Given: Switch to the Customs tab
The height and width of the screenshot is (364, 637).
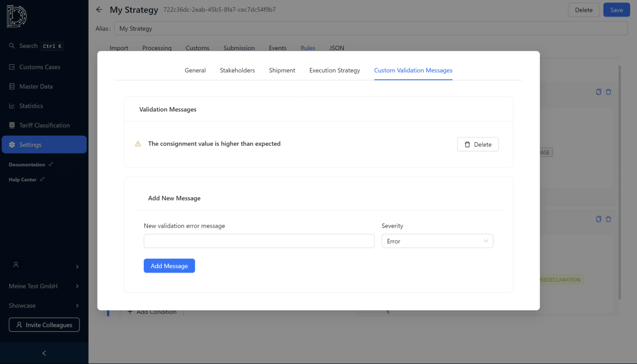Looking at the screenshot, I should [x=198, y=48].
